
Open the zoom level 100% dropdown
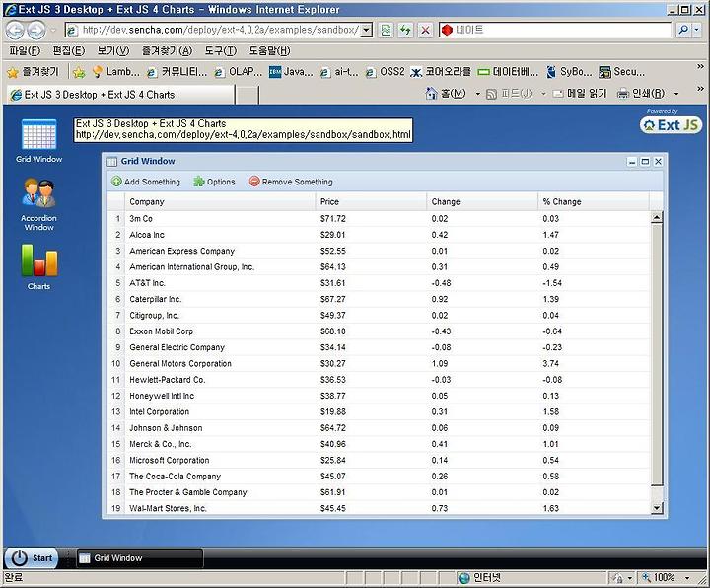tap(687, 577)
